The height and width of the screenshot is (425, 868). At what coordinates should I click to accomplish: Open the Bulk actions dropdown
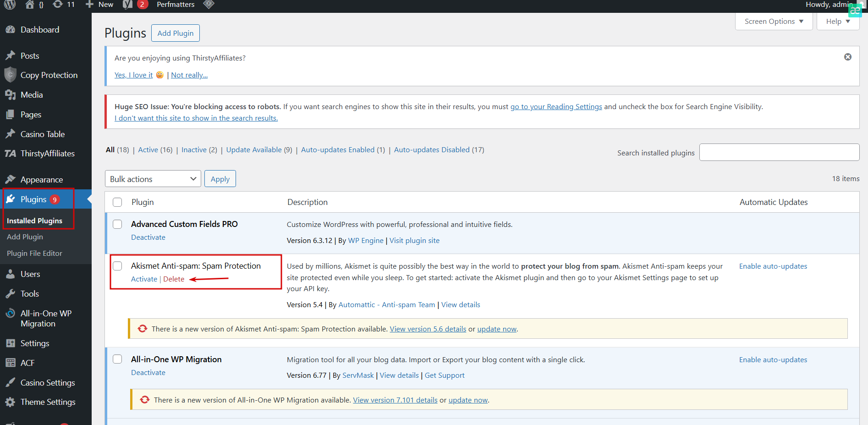pos(153,179)
